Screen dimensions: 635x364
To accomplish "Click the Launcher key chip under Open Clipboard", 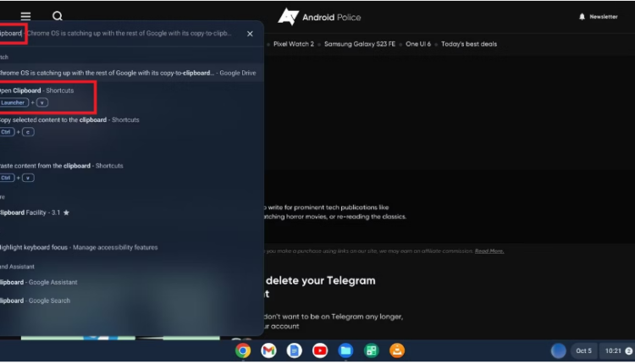I will pos(14,102).
